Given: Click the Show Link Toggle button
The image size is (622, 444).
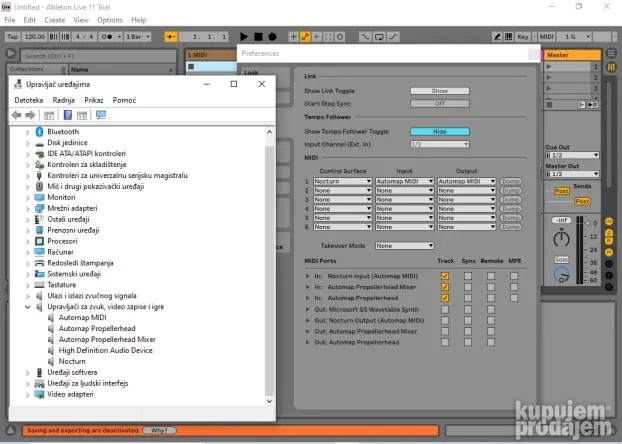Looking at the screenshot, I should tap(440, 91).
